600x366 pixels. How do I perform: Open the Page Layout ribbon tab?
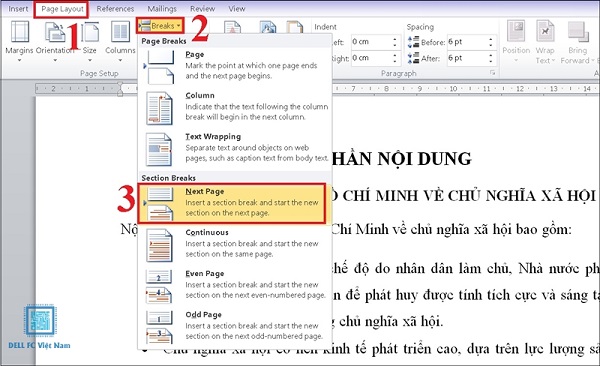[x=62, y=9]
